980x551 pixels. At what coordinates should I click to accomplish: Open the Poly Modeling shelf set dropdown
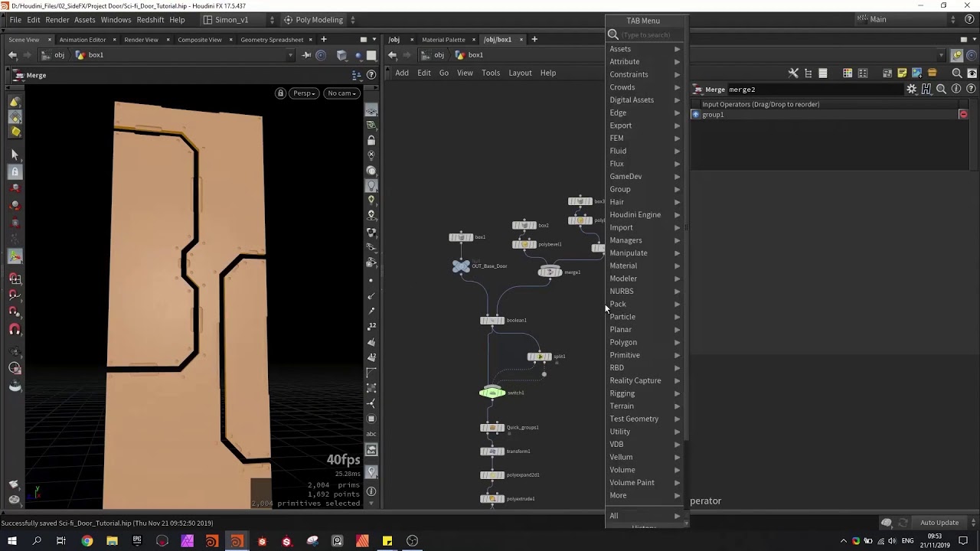[318, 20]
